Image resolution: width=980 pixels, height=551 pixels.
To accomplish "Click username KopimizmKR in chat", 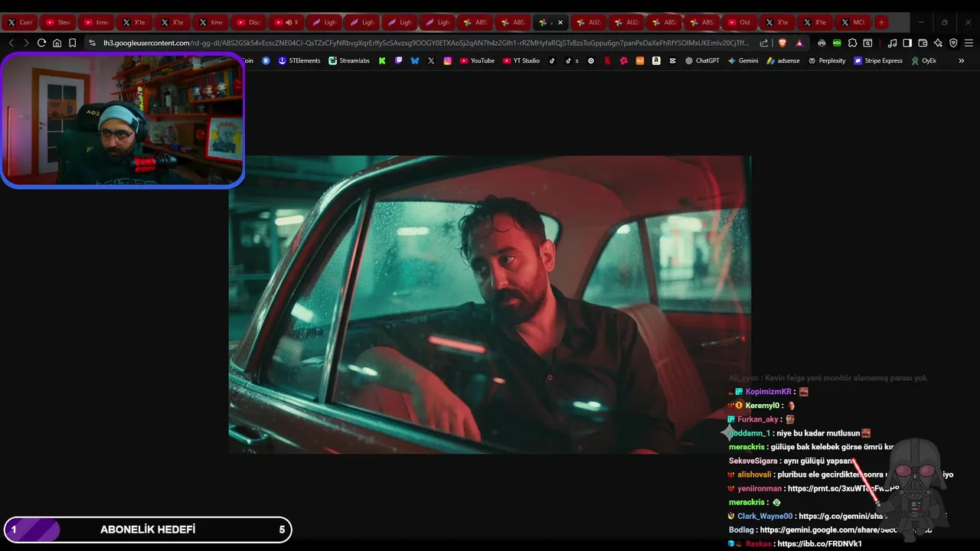I will pos(768,391).
